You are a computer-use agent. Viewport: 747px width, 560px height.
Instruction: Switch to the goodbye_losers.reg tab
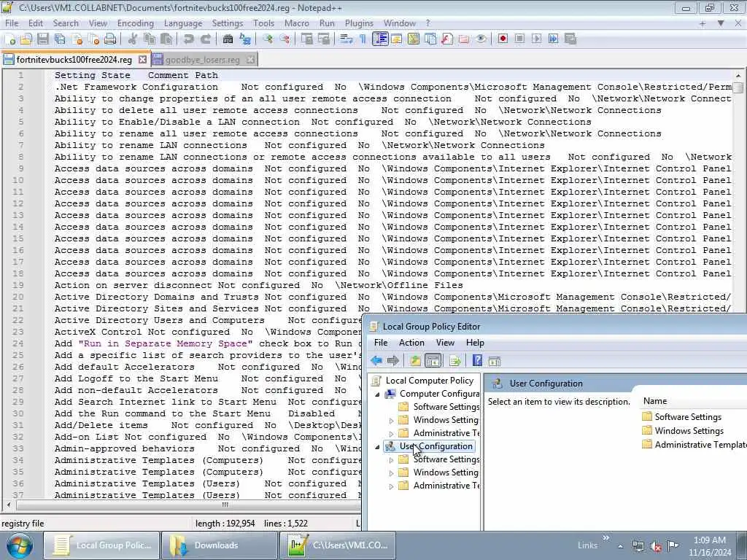(204, 60)
